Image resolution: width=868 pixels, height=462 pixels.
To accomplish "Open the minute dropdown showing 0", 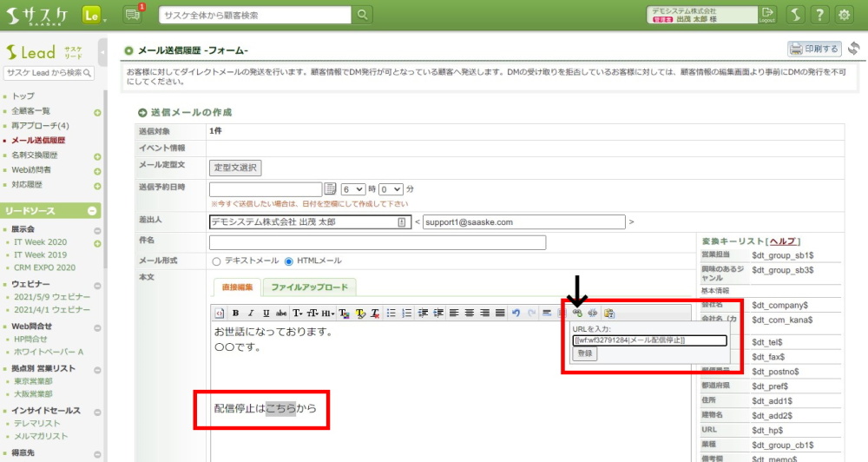I will point(391,189).
